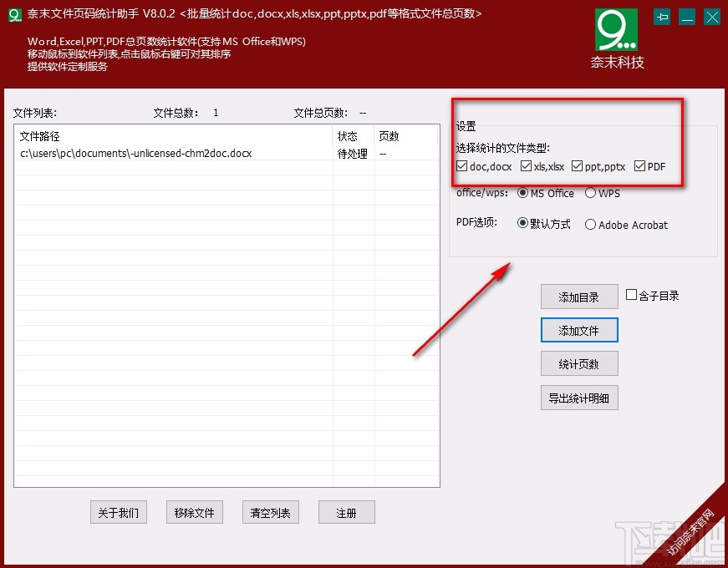
Task: Click the 清空列表 button
Action: click(270, 512)
